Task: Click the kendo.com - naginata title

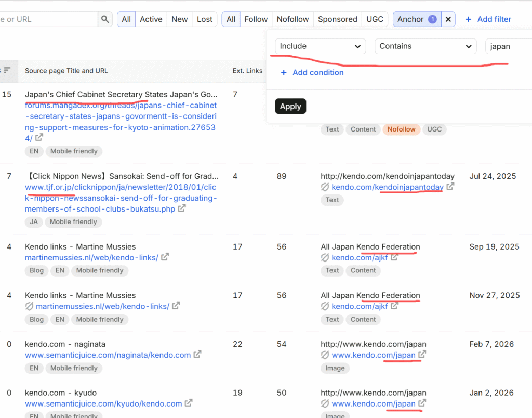Action: (x=65, y=344)
